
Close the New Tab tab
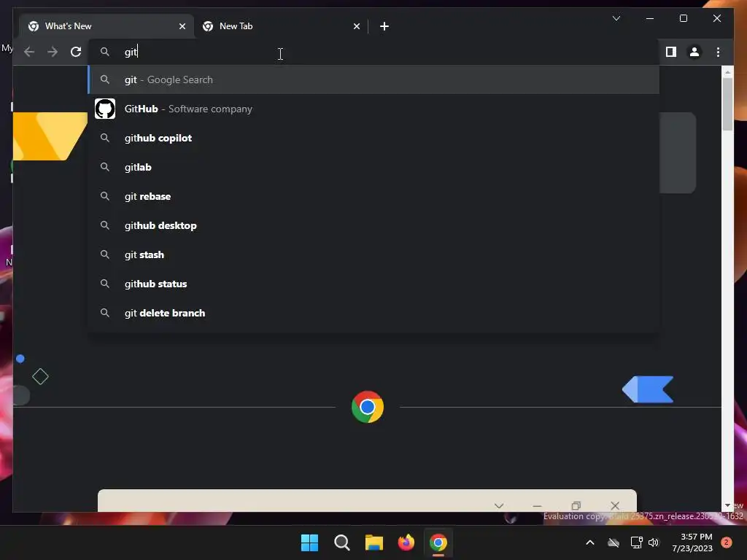click(x=356, y=26)
